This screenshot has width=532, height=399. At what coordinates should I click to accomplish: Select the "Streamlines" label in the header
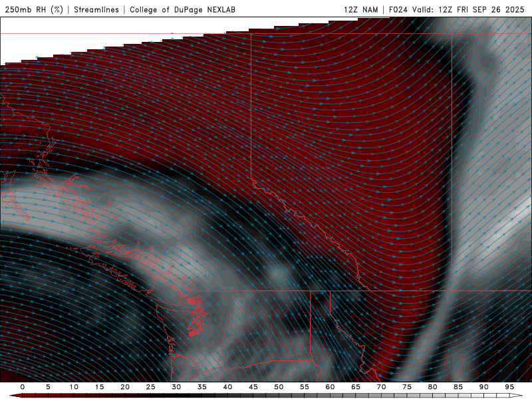coord(96,9)
